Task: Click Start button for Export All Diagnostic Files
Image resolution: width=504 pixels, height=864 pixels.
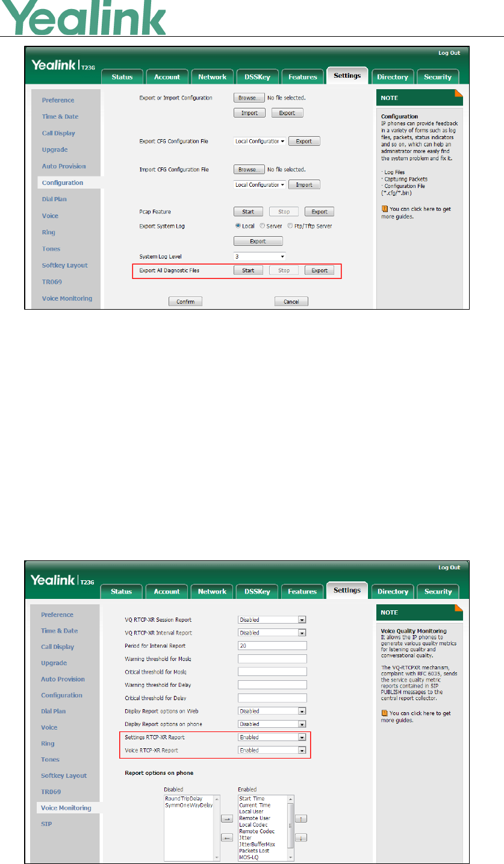Action: click(248, 271)
